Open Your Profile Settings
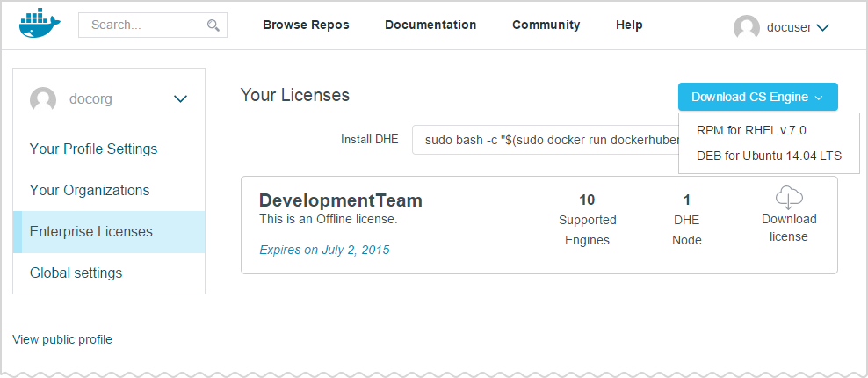Image resolution: width=868 pixels, height=378 pixels. (x=93, y=149)
